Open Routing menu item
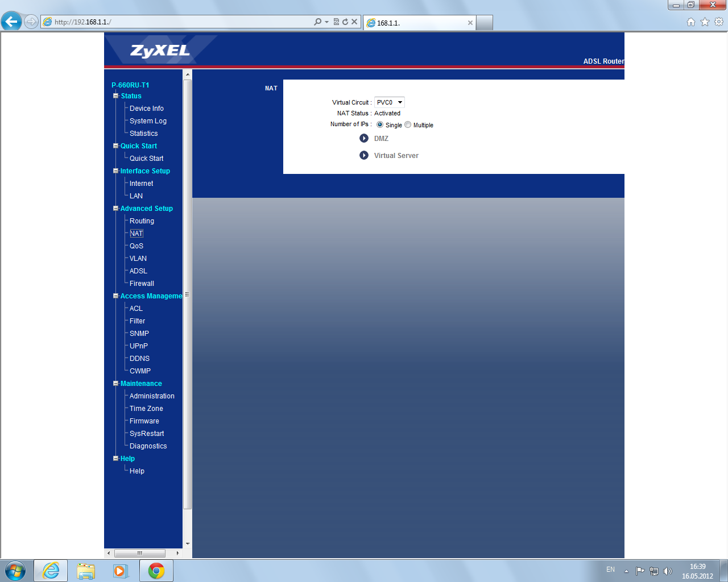The height and width of the screenshot is (582, 728). click(142, 221)
